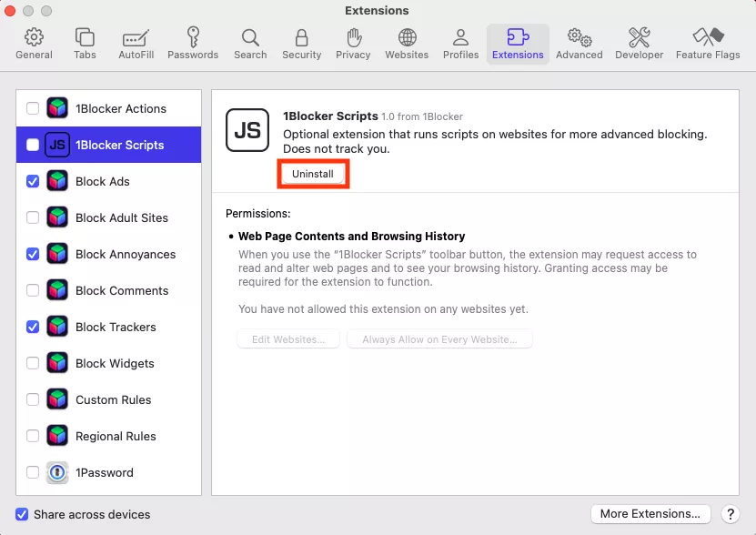Select the Extensions settings pane
Viewport: 756px width, 535px height.
tap(518, 44)
